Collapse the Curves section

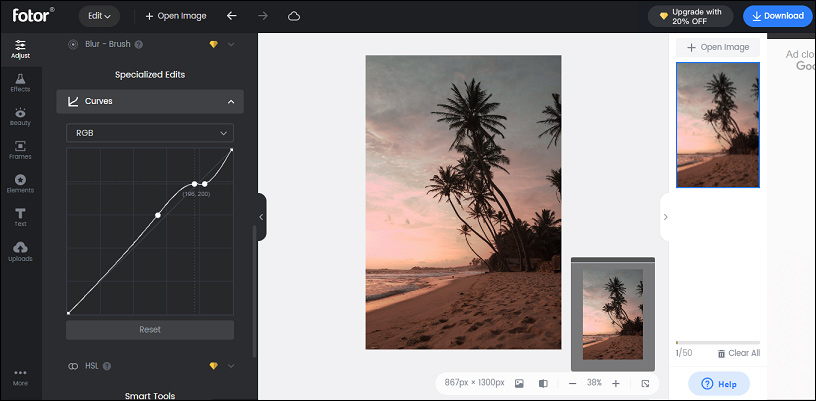click(x=231, y=101)
